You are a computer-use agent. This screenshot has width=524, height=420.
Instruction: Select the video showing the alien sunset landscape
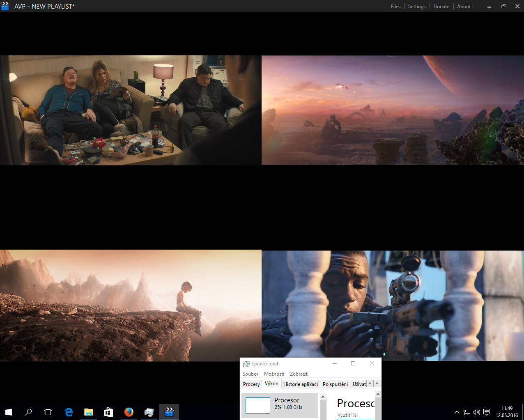393,110
